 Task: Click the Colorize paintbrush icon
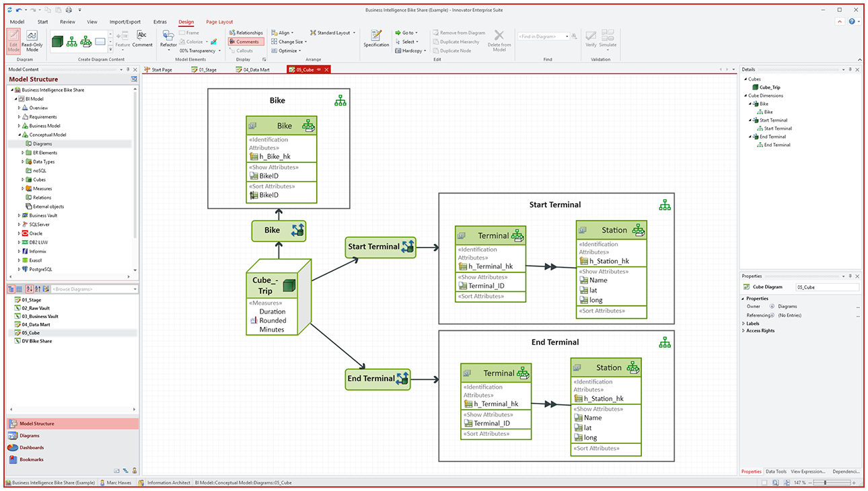pyautogui.click(x=213, y=42)
